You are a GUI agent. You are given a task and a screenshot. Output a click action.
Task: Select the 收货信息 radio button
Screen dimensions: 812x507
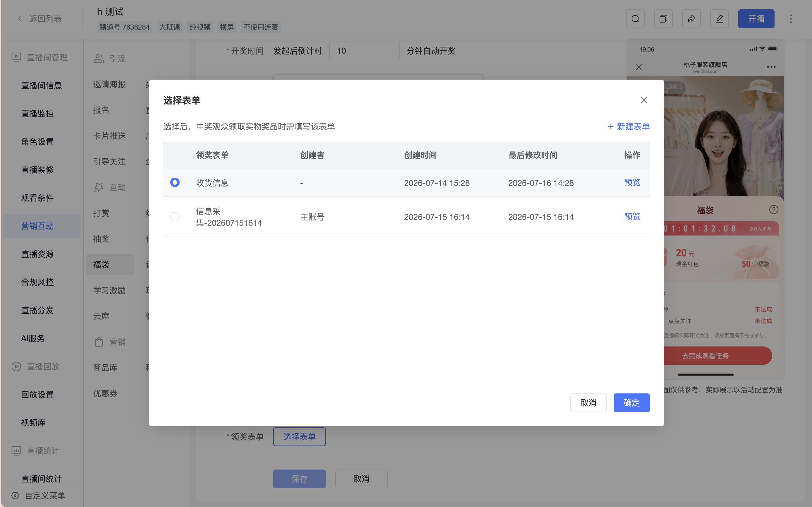pos(175,183)
